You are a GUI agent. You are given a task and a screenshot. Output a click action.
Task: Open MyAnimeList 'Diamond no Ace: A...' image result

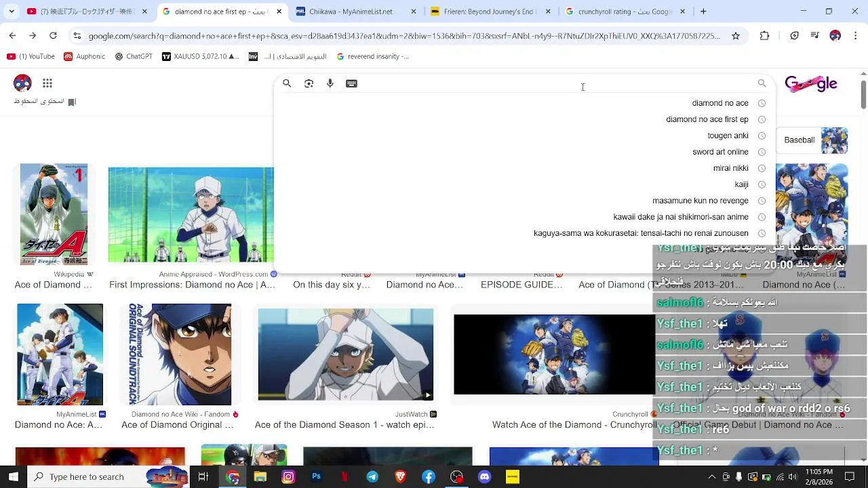pos(60,354)
